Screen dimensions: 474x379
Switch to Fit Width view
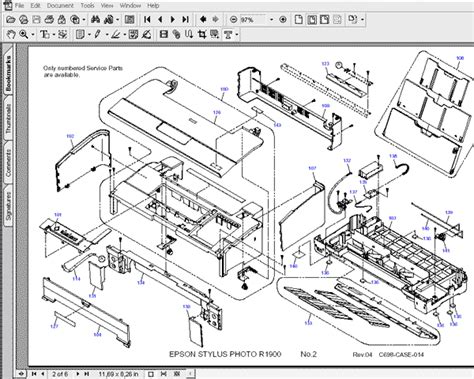click(x=324, y=20)
